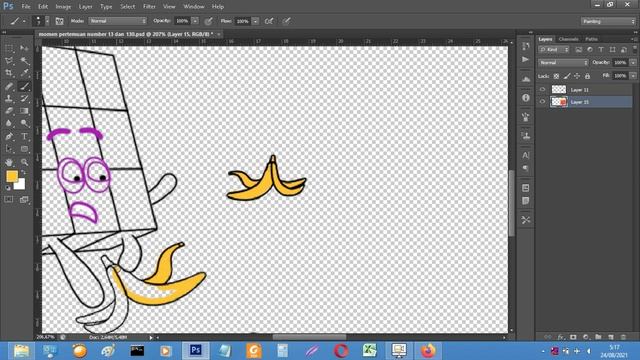Select the Rectangular Marquee tool

click(9, 49)
